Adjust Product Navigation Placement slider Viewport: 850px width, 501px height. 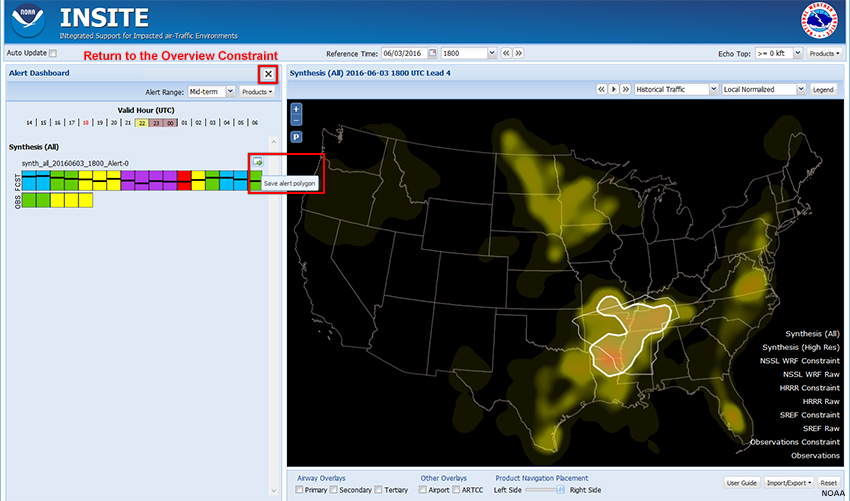click(x=561, y=490)
